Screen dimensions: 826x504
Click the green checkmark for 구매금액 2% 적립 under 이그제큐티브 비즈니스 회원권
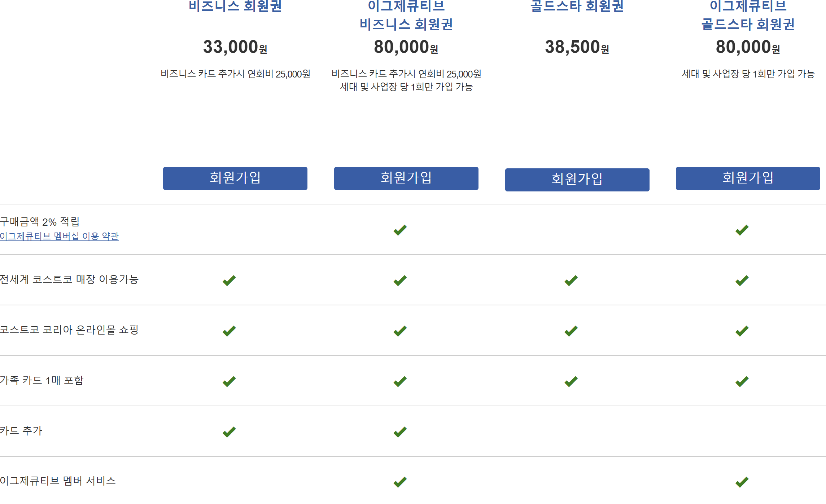400,229
